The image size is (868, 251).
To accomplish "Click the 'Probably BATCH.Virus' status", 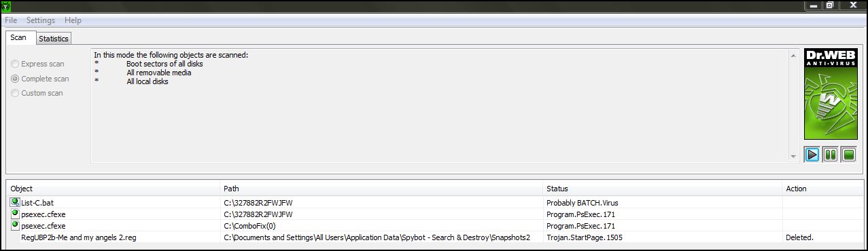I will pyautogui.click(x=583, y=202).
